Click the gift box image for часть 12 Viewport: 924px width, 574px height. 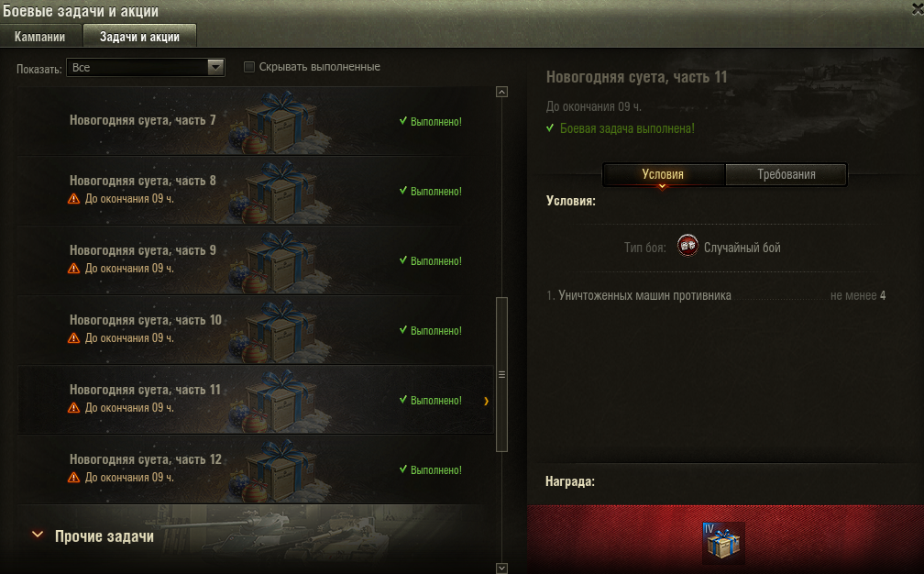pyautogui.click(x=275, y=470)
